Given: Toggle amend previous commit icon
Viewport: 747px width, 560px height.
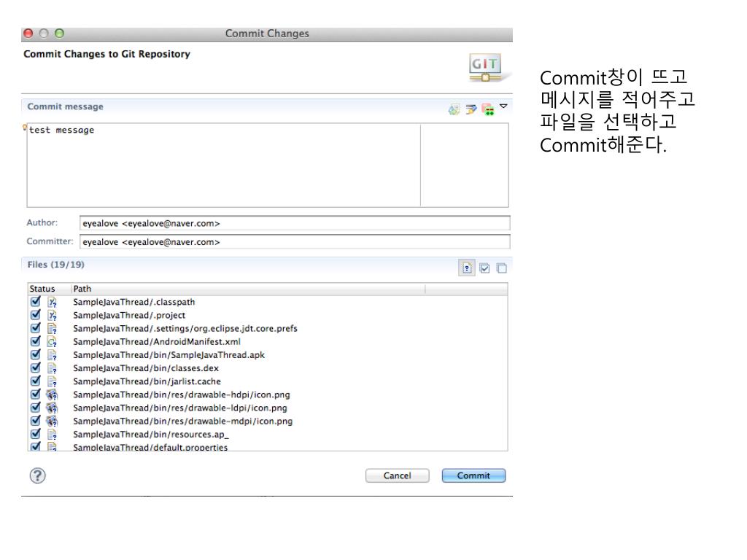Looking at the screenshot, I should pyautogui.click(x=454, y=109).
